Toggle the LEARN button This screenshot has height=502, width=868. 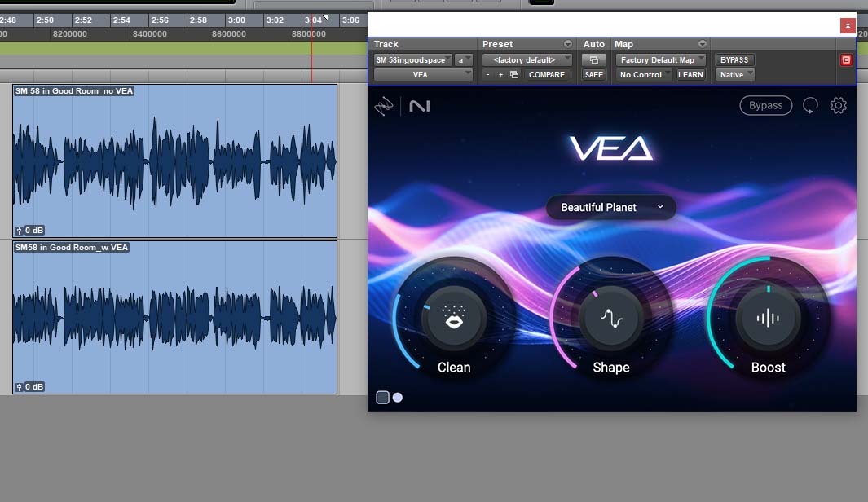coord(690,75)
